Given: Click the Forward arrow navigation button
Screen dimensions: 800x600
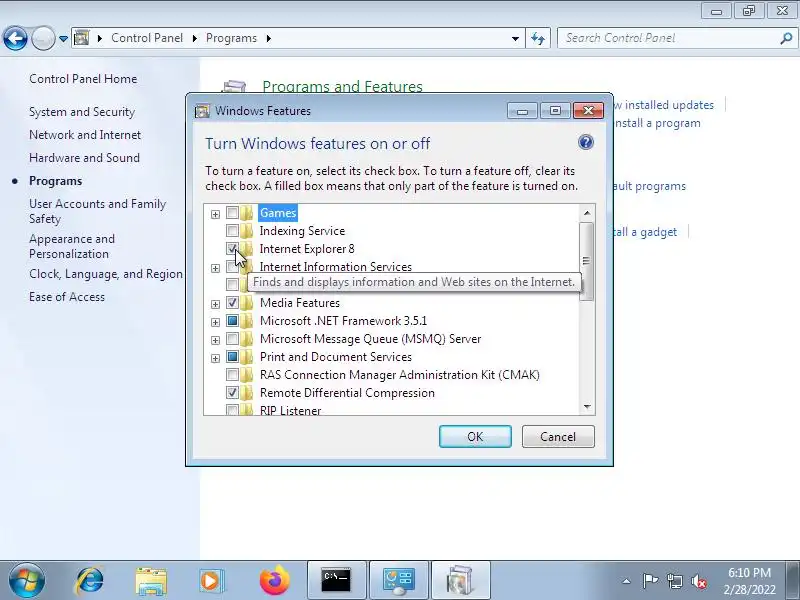Looking at the screenshot, I should (43, 38).
